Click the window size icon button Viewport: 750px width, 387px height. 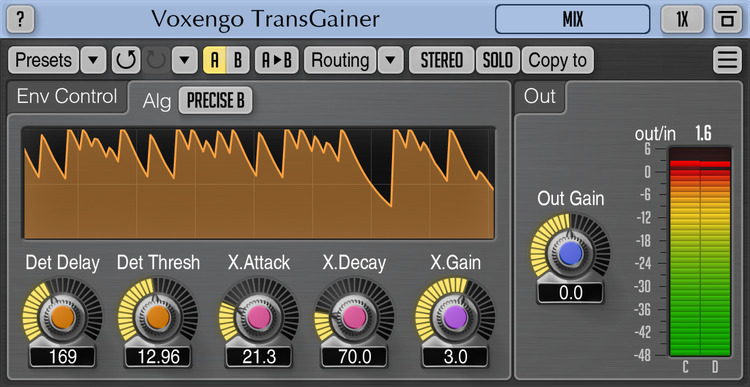[728, 20]
